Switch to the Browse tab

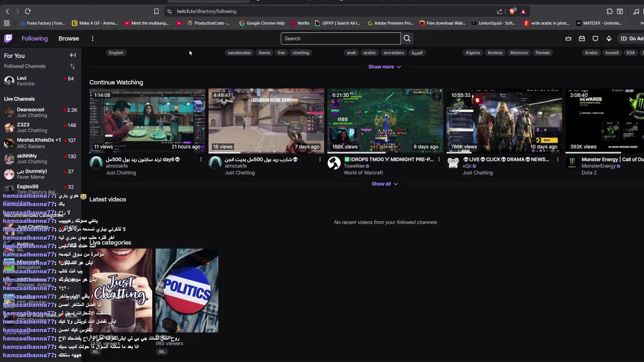(68, 38)
